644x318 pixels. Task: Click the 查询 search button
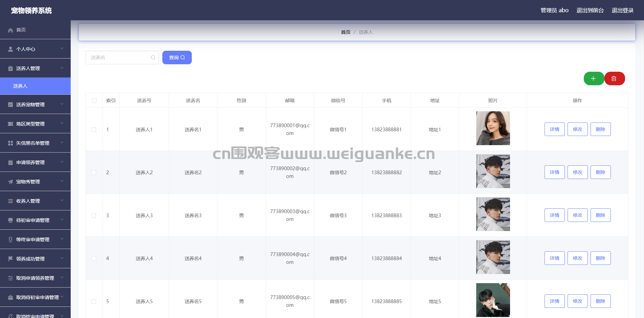[x=177, y=58]
